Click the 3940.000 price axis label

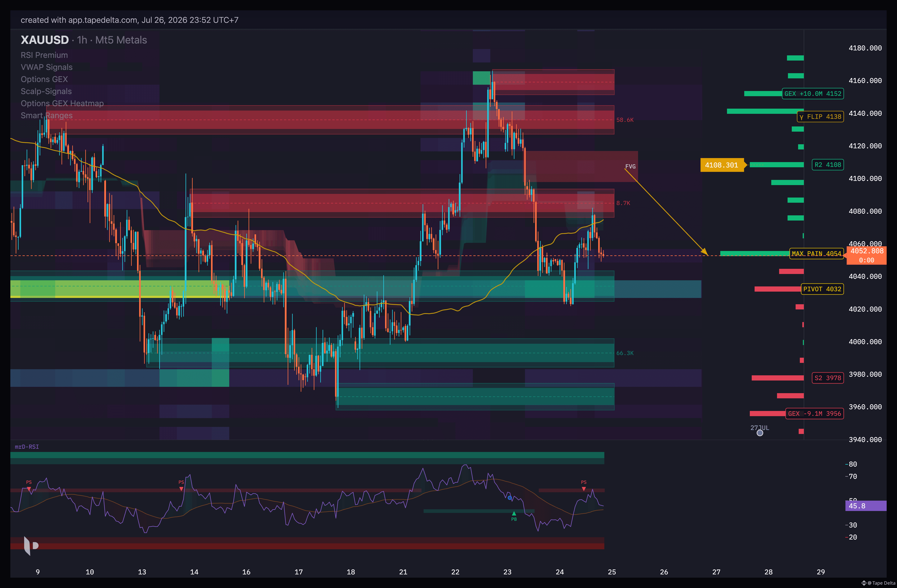click(x=865, y=440)
